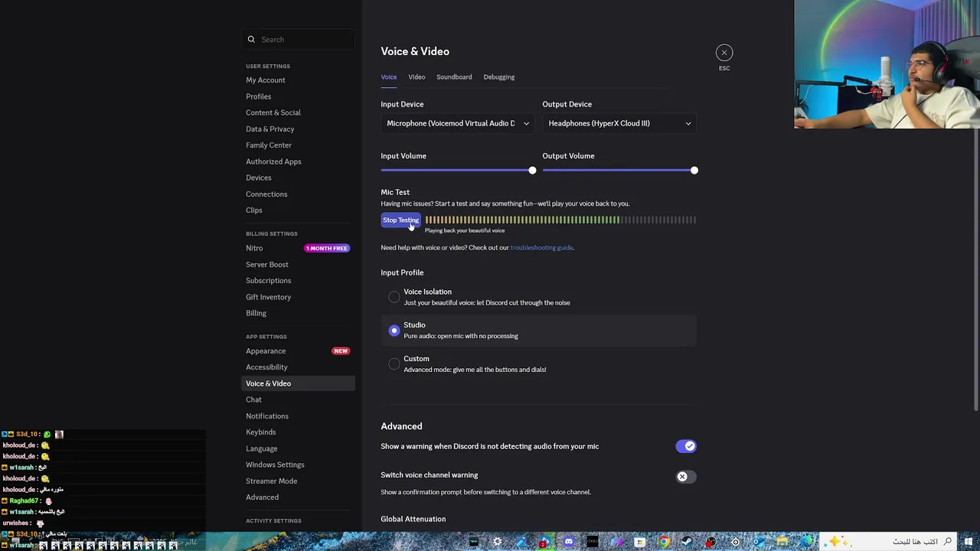Click the taskbar search box

(x=888, y=542)
